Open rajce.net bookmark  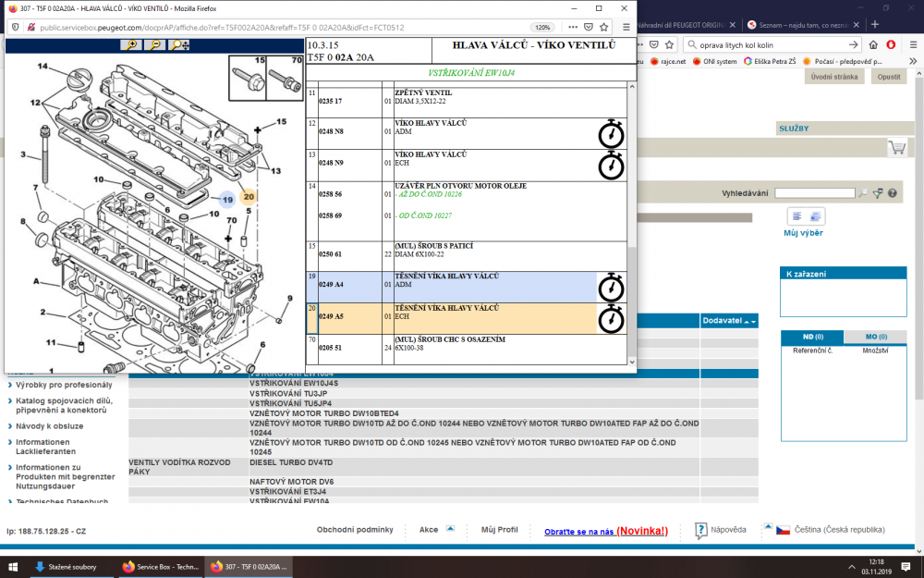[x=668, y=61]
